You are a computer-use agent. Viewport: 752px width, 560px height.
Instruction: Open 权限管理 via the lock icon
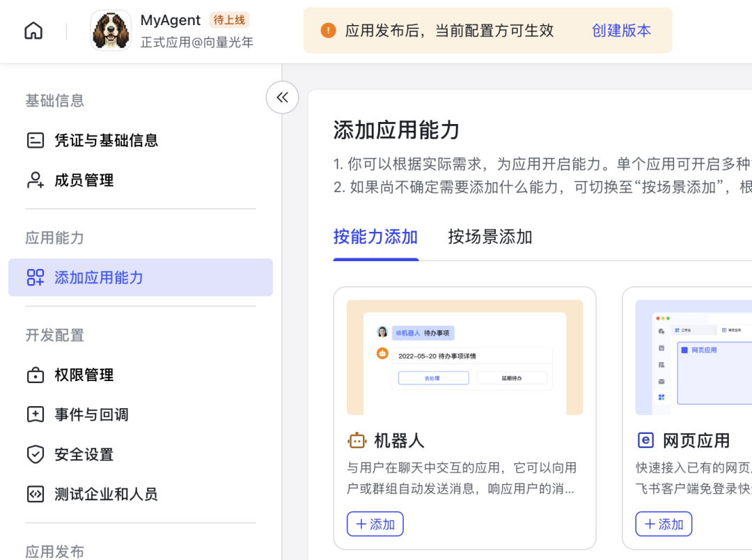click(36, 375)
